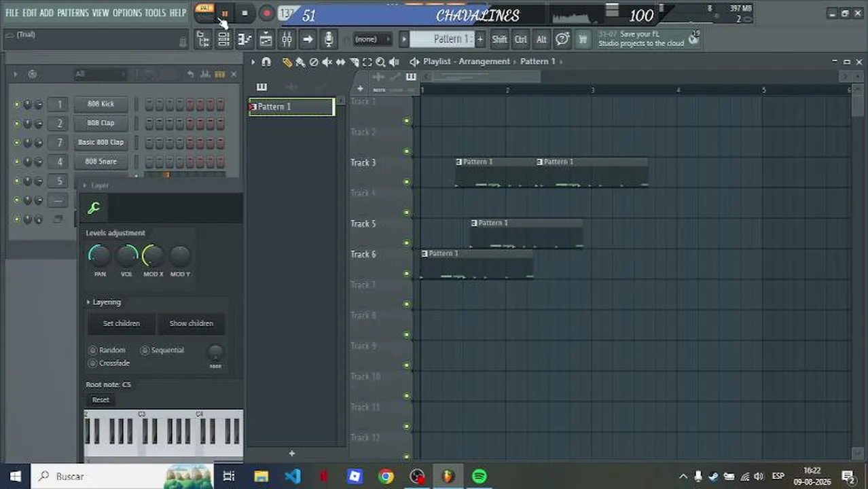Toggle the Pat/Song mode switch
The height and width of the screenshot is (489, 868).
[205, 14]
